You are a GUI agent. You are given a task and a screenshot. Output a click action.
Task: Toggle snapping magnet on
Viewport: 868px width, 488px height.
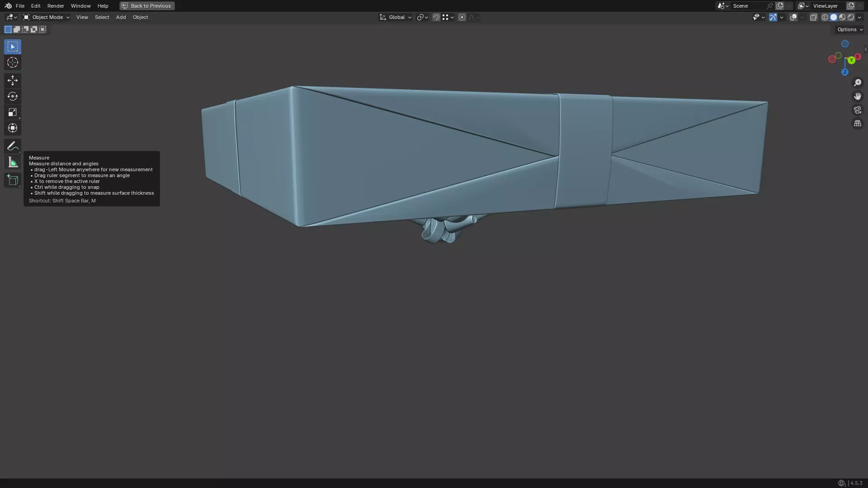[436, 17]
